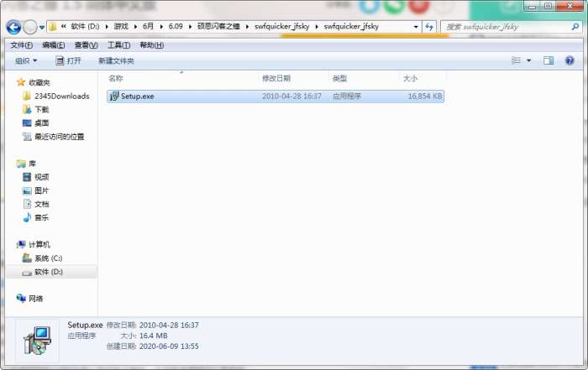
Task: Click the 应用程序 type cell in the file list
Action: 347,96
